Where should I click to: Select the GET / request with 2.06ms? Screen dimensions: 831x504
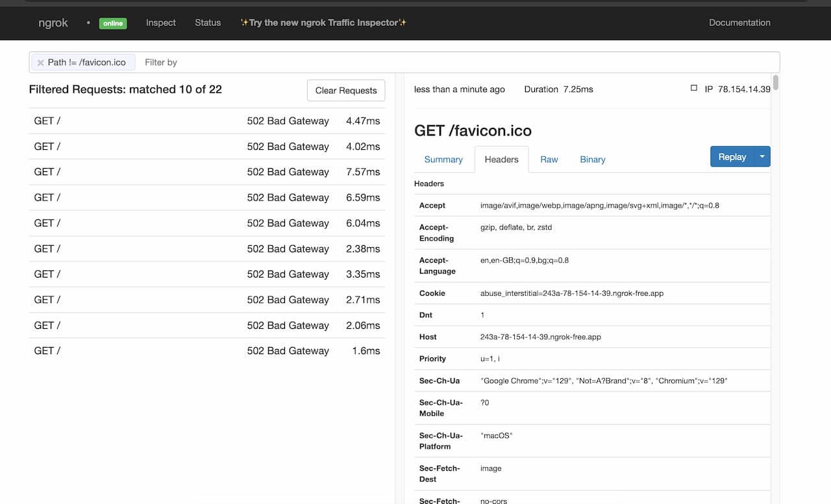click(207, 325)
